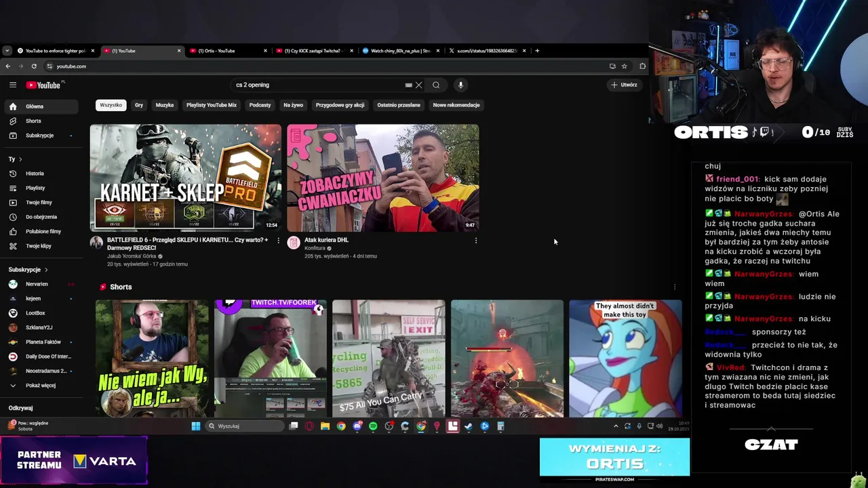The height and width of the screenshot is (488, 868).
Task: Open Główna in the sidebar
Action: click(42, 106)
